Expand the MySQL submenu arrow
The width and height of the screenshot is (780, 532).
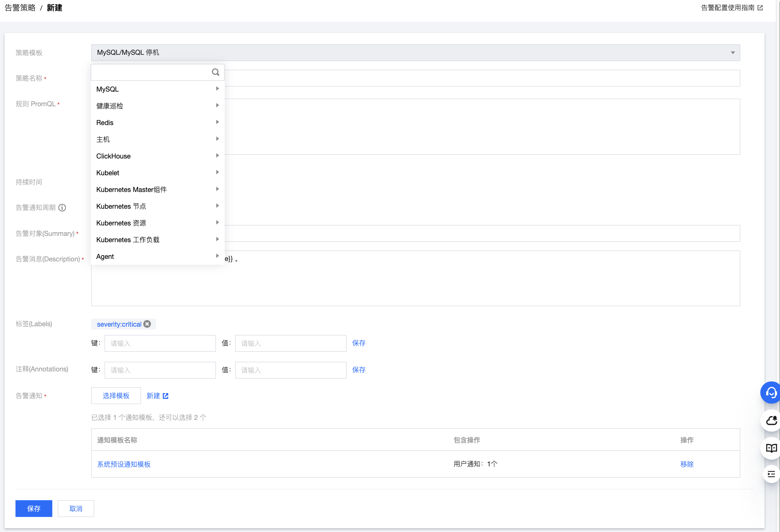click(x=218, y=89)
